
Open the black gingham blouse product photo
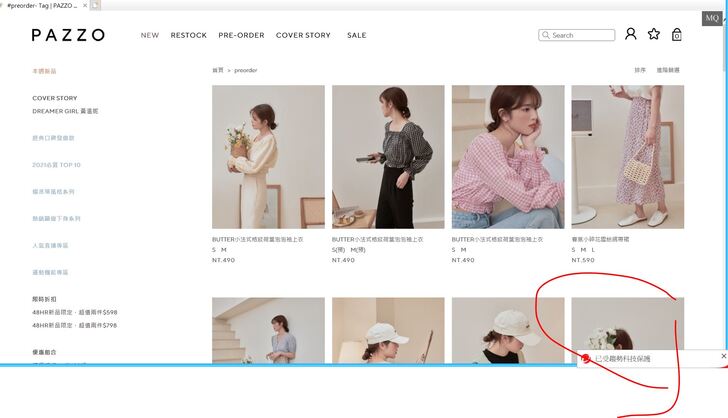388,157
